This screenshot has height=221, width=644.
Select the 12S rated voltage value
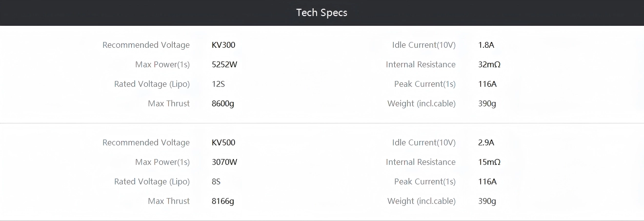(218, 84)
